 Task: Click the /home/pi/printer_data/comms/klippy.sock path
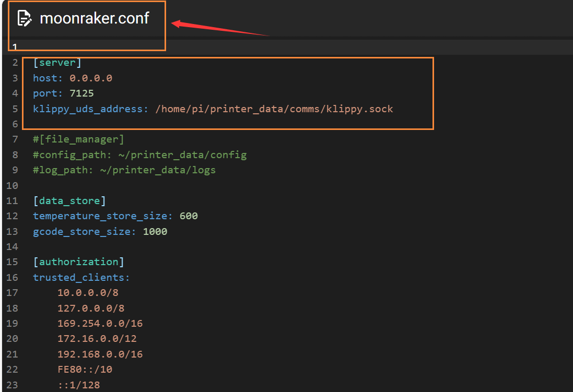[274, 109]
